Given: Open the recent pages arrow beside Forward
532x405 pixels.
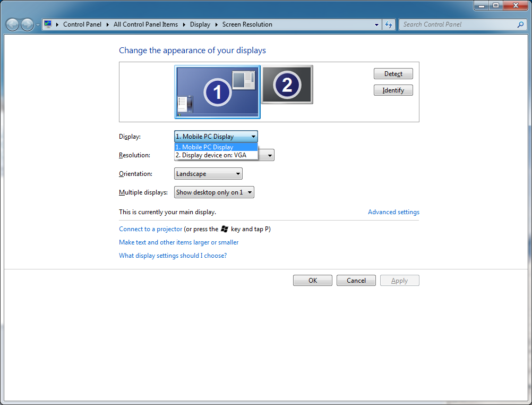Looking at the screenshot, I should tap(38, 25).
